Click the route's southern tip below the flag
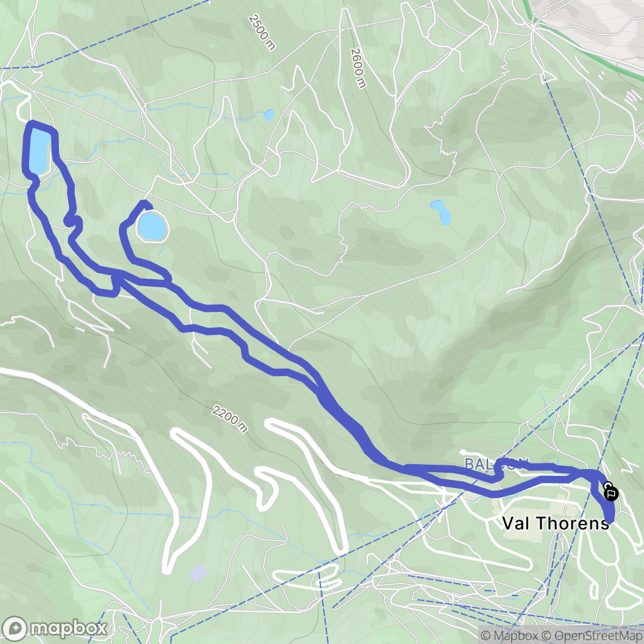Screen dimensions: 644x644 pos(609,521)
